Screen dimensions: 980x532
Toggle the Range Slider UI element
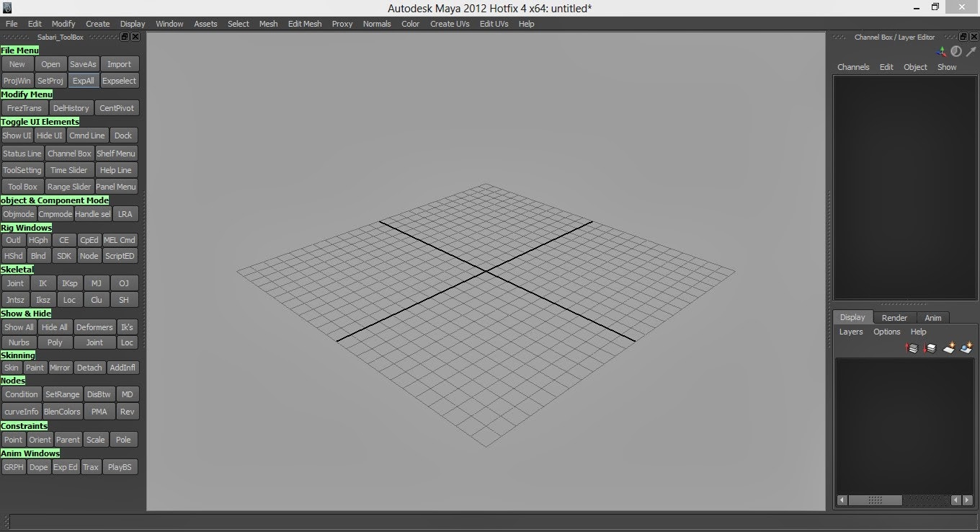(x=69, y=187)
